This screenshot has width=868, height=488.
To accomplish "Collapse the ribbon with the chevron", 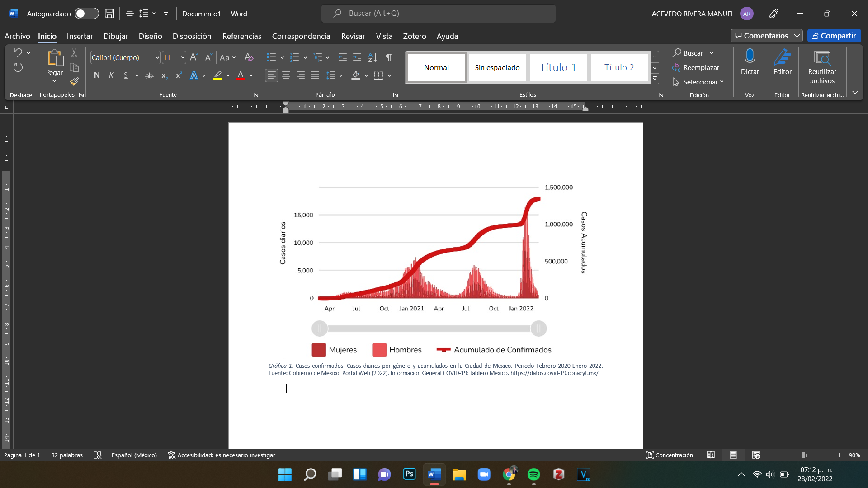I will pos(855,93).
